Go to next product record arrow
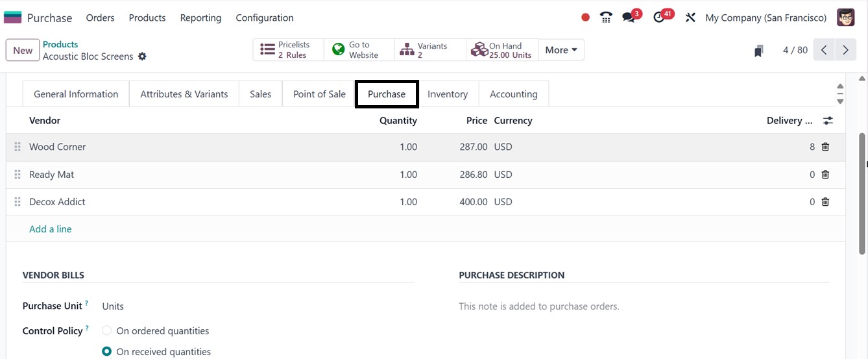The height and width of the screenshot is (359, 868). (x=845, y=50)
